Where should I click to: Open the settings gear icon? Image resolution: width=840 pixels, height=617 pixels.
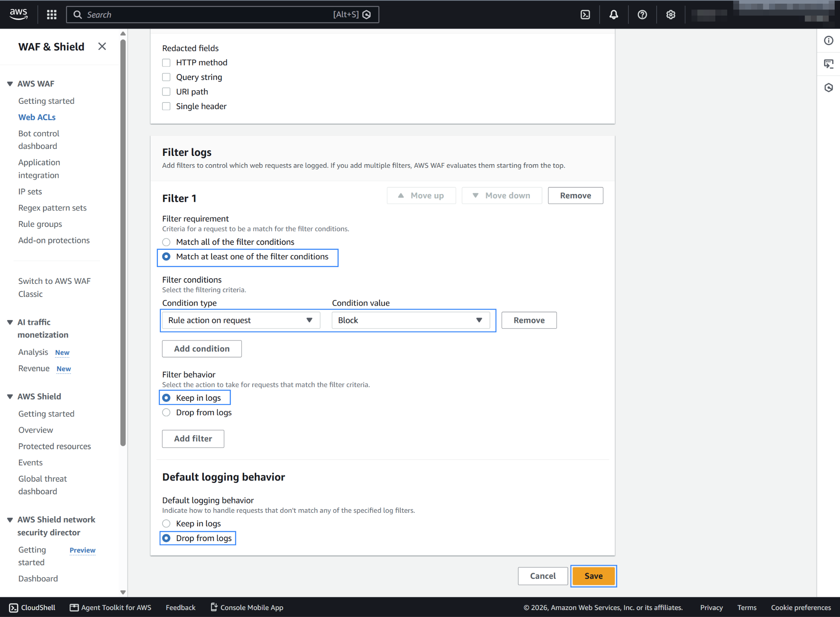click(671, 15)
